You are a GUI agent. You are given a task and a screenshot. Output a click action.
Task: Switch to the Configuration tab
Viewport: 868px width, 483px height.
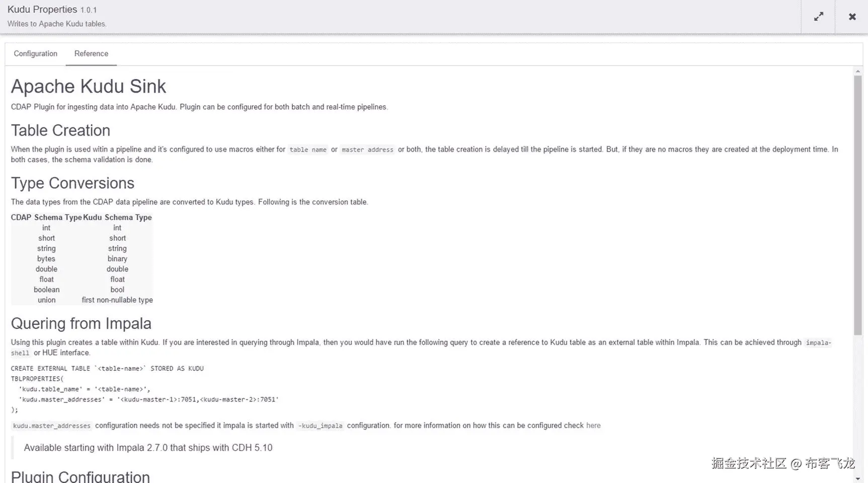point(35,53)
